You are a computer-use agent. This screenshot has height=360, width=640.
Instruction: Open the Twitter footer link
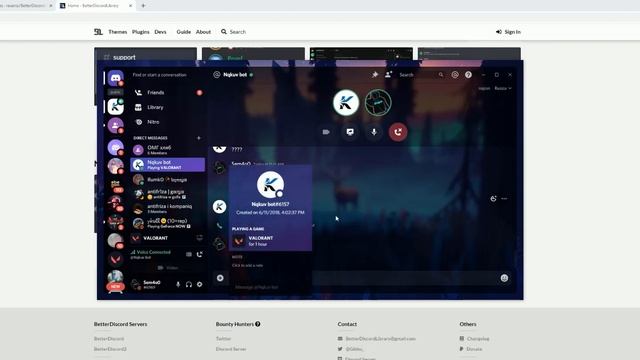tap(223, 339)
